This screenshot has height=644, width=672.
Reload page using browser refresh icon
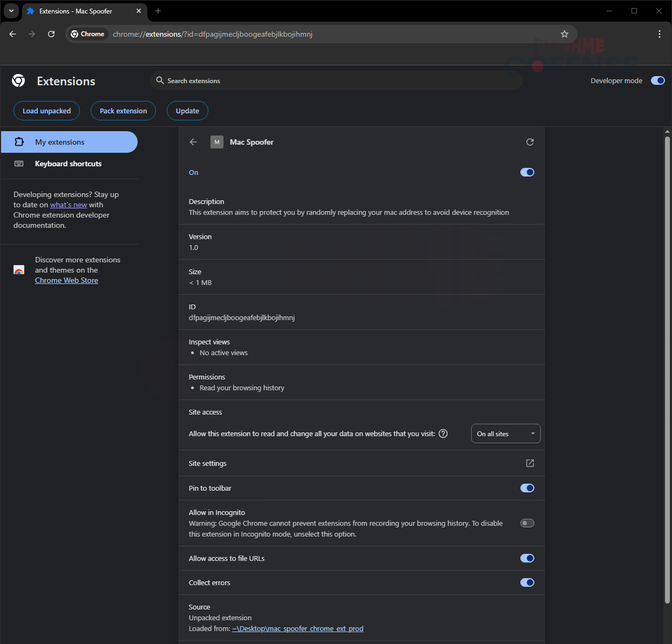[x=51, y=34]
